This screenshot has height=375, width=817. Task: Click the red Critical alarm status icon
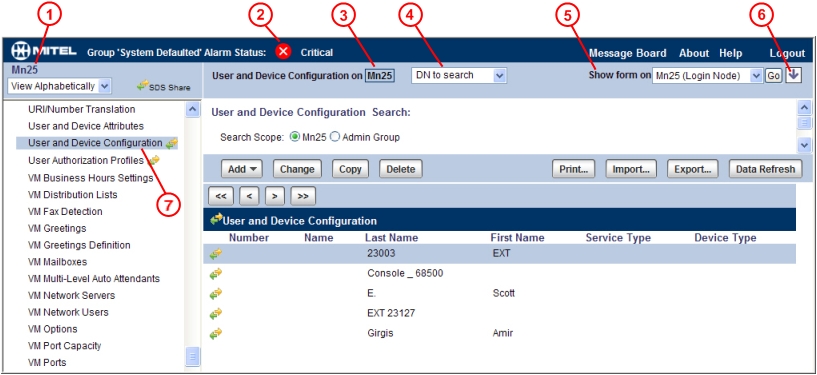pos(283,51)
